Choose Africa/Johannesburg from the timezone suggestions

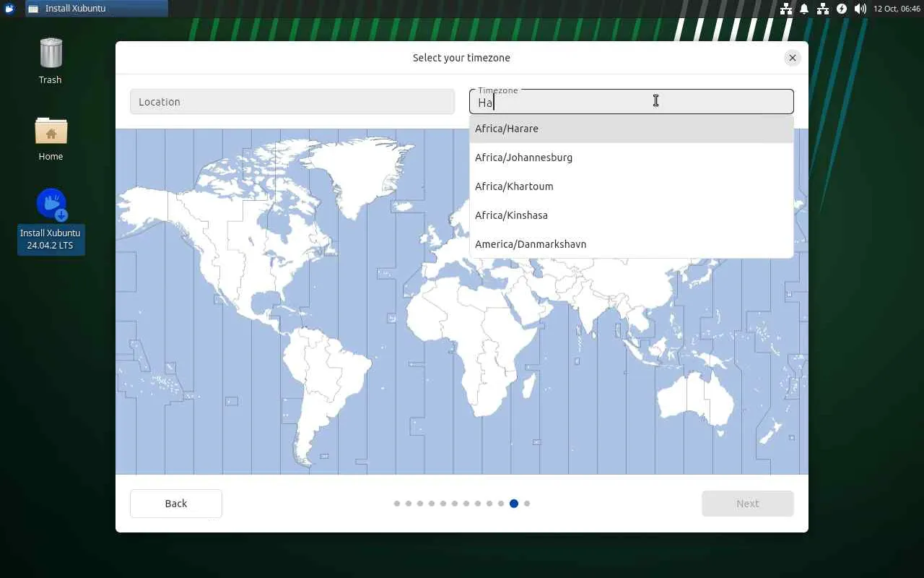point(632,158)
